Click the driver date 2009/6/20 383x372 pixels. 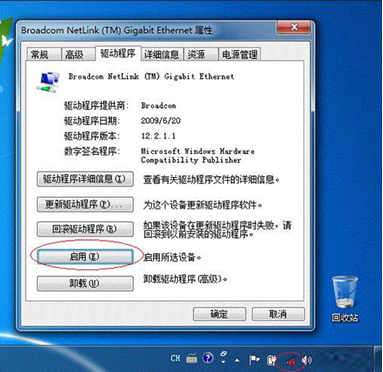click(161, 121)
